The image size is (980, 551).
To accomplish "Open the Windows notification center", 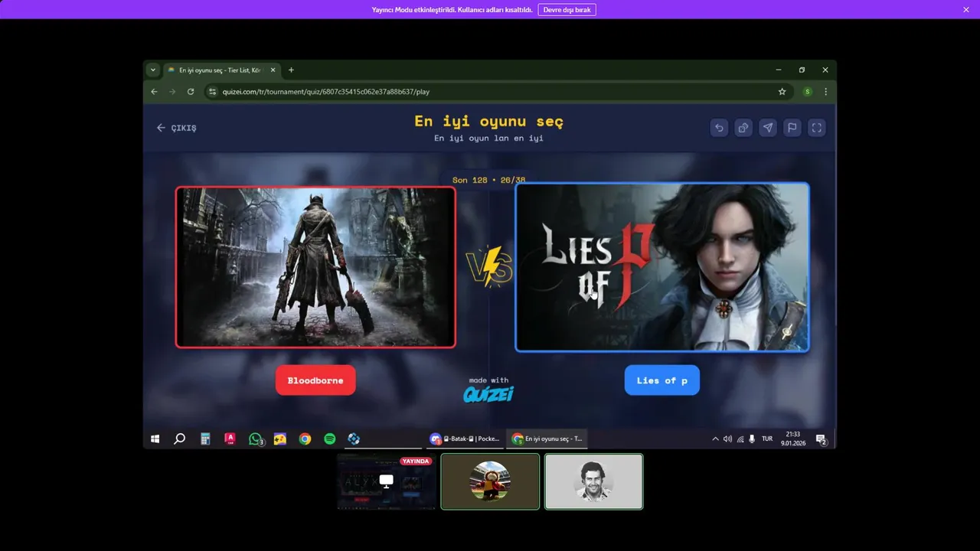I will click(821, 439).
